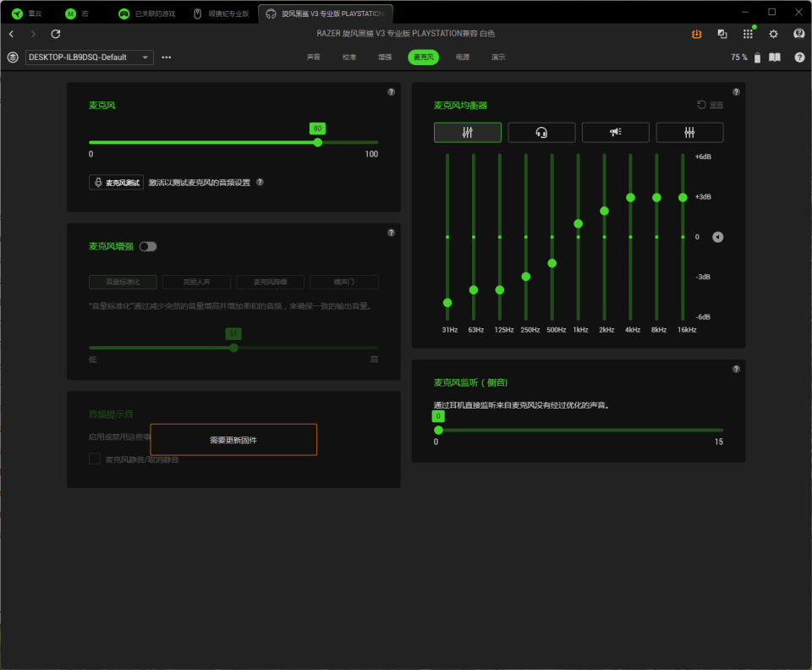Click the overlapping windows icon
The width and height of the screenshot is (812, 670).
pyautogui.click(x=721, y=34)
